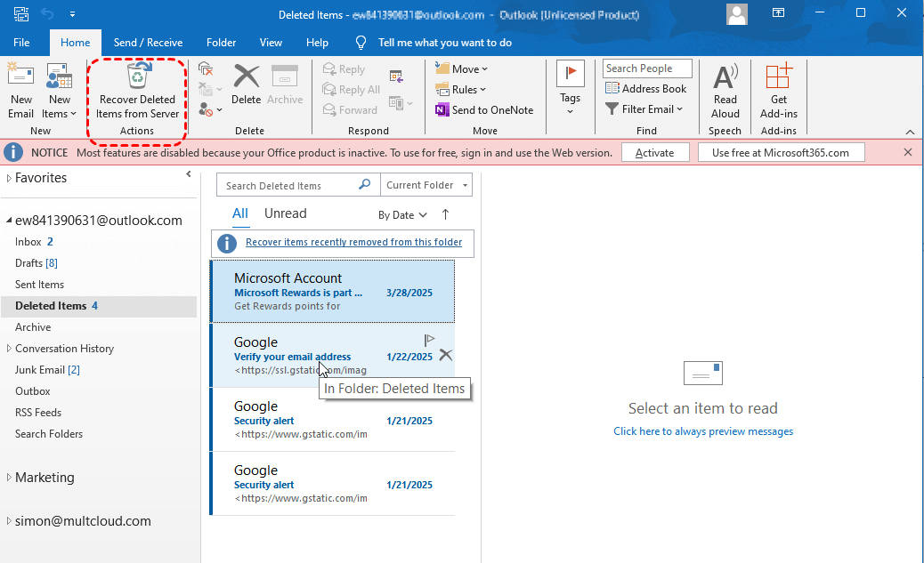Screen dimensions: 924x563
Task: Click the search magnifier icon
Action: coord(365,184)
